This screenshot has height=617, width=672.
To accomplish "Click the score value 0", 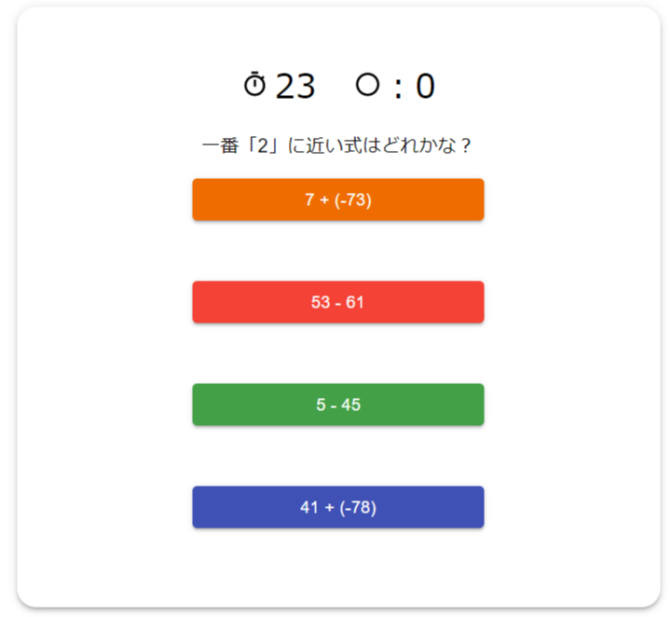I will [x=425, y=87].
